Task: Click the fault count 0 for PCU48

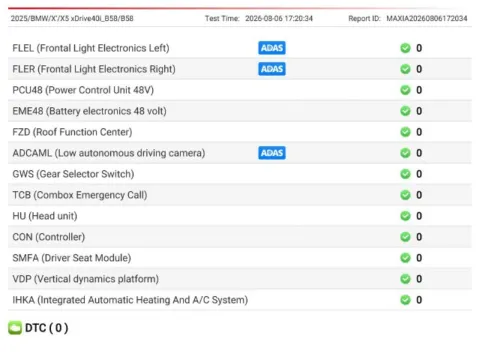Action: [x=419, y=90]
